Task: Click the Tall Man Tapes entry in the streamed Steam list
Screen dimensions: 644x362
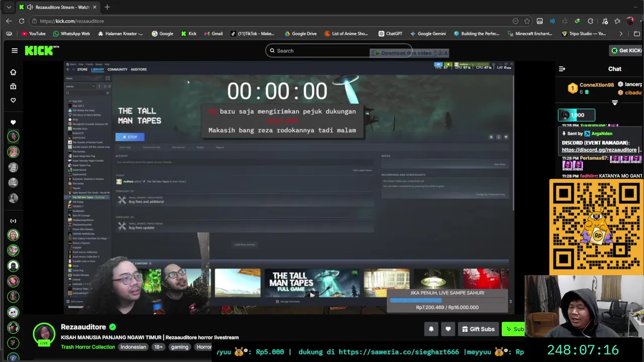Action: (89, 197)
